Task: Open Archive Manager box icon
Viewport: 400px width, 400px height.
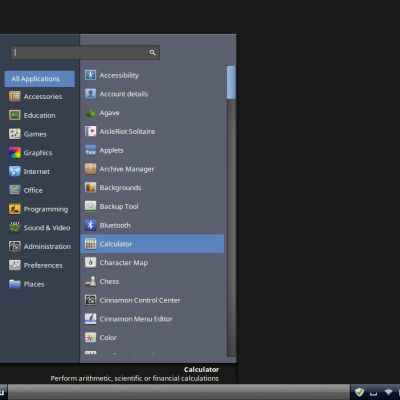Action: point(90,169)
